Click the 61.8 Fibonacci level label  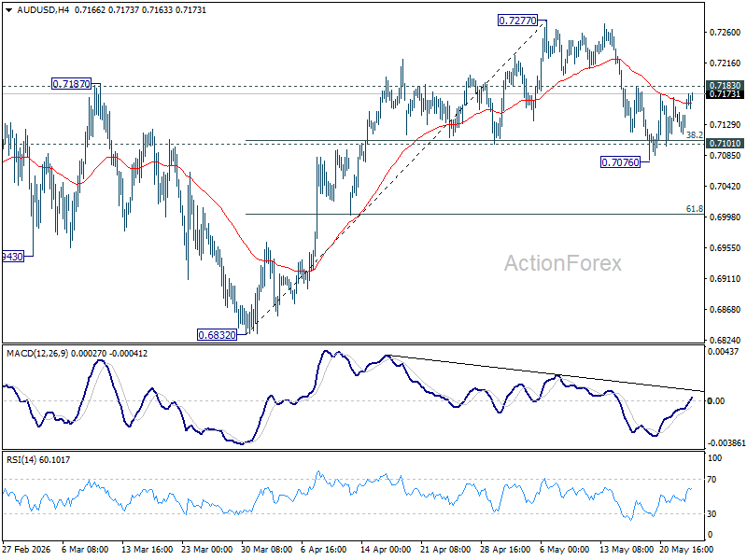(x=695, y=209)
